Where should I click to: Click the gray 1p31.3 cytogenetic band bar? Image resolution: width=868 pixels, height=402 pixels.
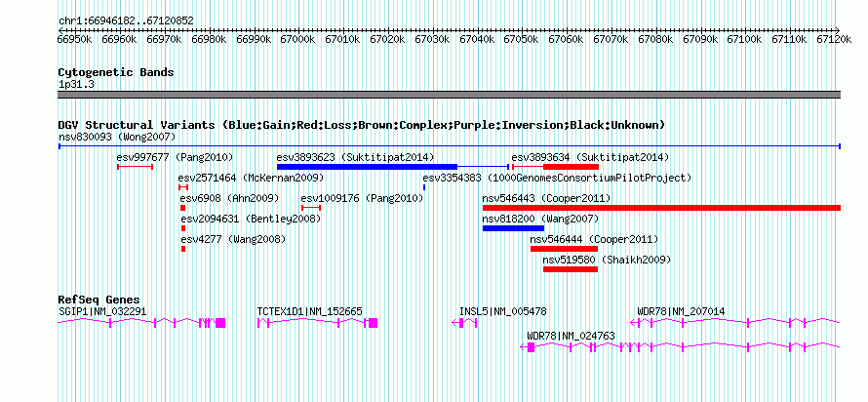(449, 95)
